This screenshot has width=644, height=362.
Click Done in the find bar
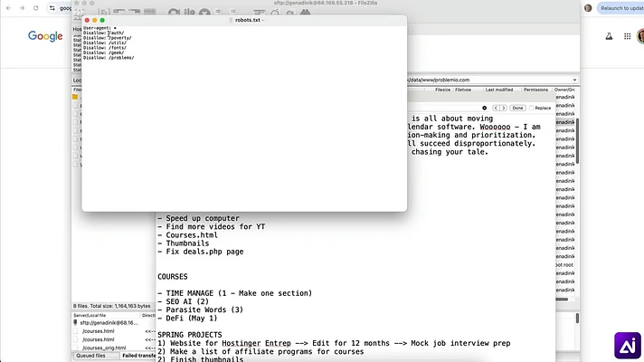(x=517, y=108)
